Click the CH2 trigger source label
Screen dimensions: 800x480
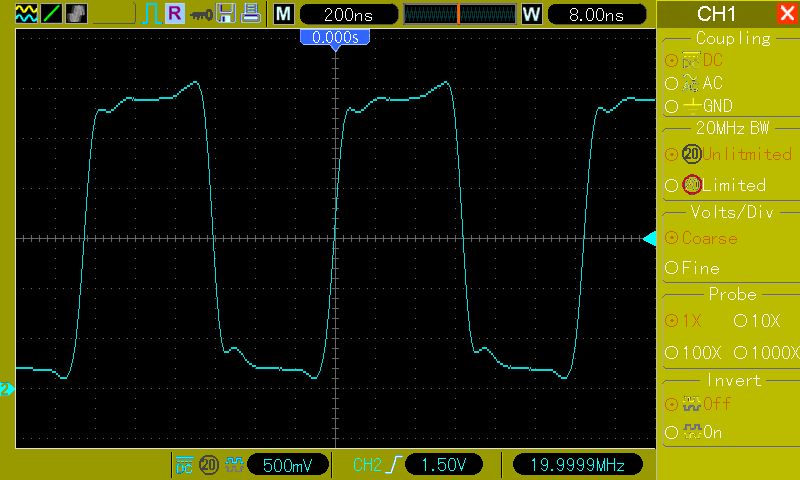tap(367, 465)
